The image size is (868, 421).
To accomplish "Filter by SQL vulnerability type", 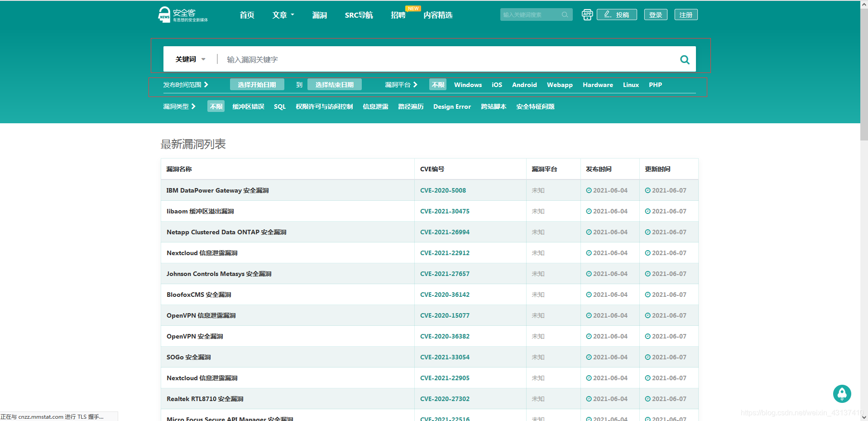I will [x=280, y=106].
